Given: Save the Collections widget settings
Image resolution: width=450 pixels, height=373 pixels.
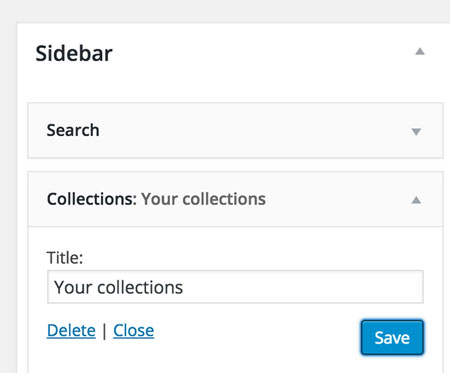Looking at the screenshot, I should click(392, 338).
